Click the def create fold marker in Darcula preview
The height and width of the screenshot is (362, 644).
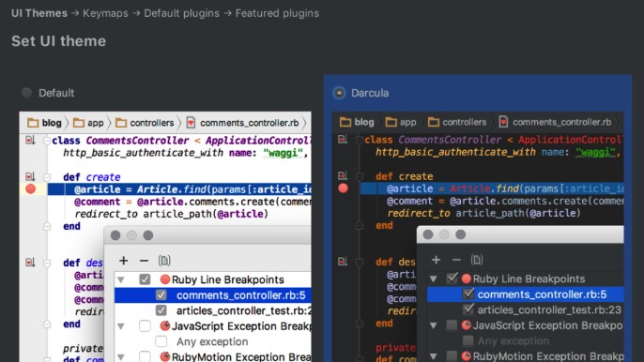360,176
